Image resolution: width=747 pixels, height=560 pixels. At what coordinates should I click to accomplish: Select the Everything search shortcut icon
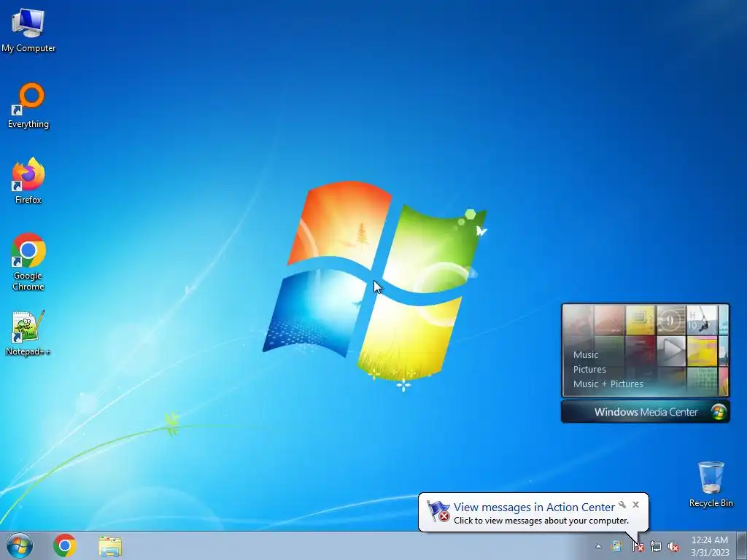point(28,106)
